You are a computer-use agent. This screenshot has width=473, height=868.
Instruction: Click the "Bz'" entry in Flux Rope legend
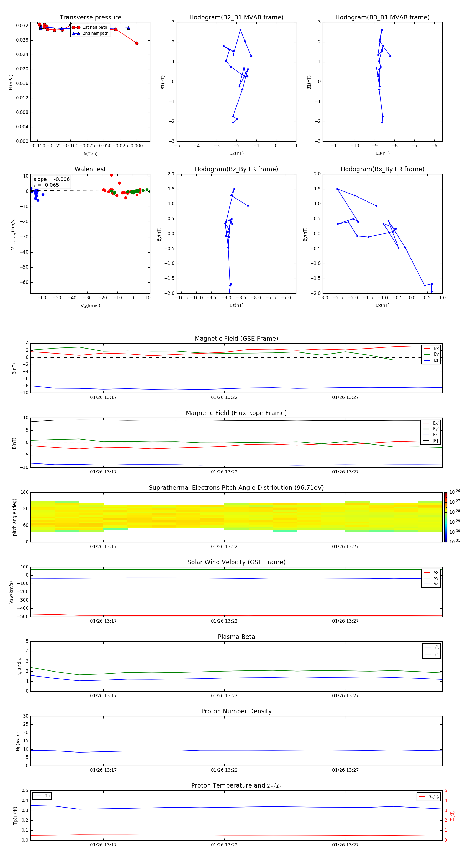[431, 435]
